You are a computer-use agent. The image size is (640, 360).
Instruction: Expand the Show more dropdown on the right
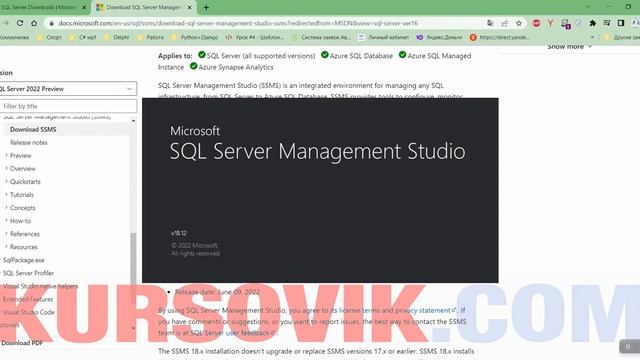[x=569, y=47]
